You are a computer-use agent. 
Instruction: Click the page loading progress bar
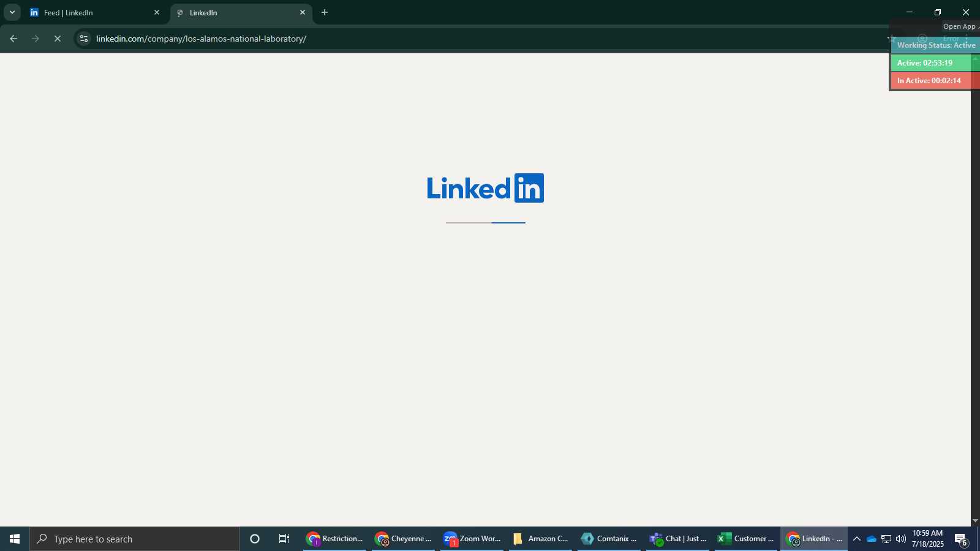coord(485,223)
